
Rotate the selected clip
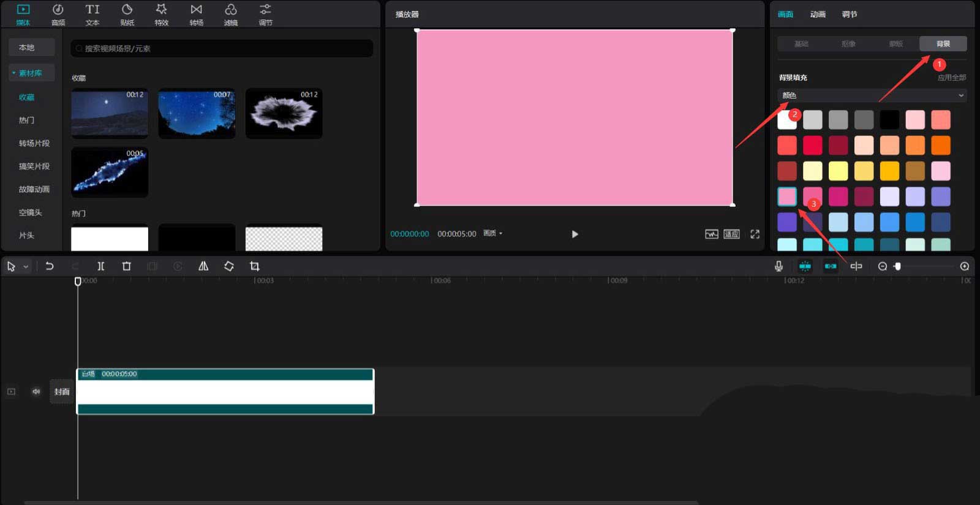[229, 266]
